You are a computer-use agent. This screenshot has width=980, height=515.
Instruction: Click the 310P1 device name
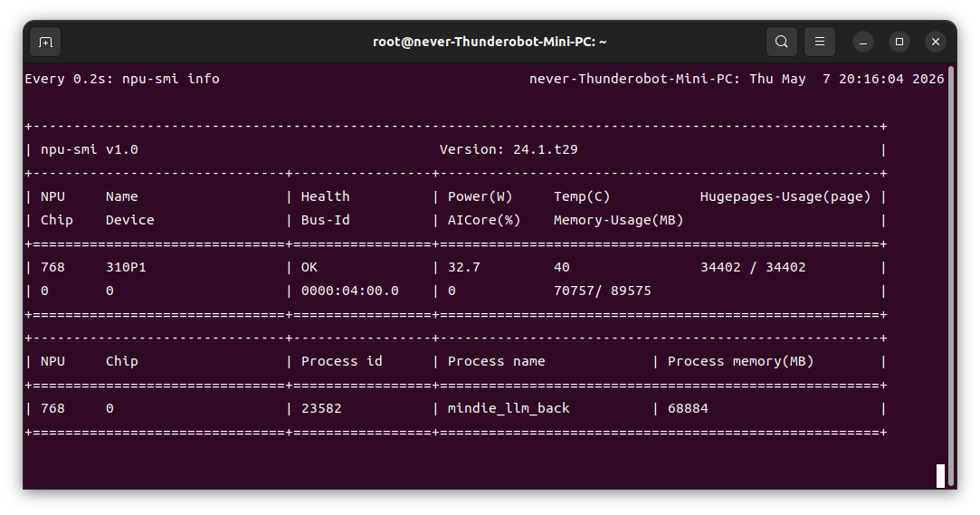[x=126, y=268]
